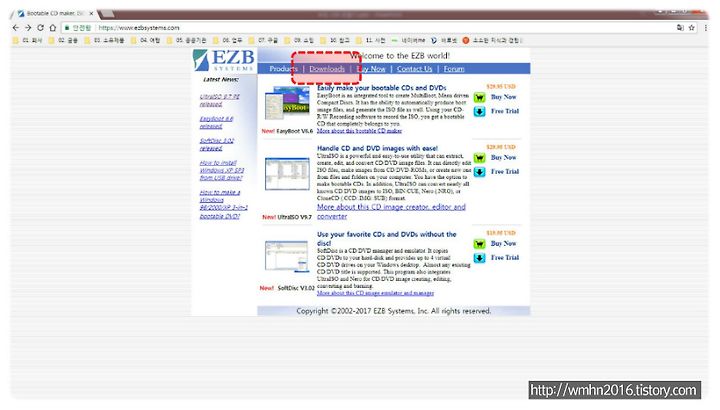Open 'Use your favorite CDs and DVDs' heading

click(387, 238)
